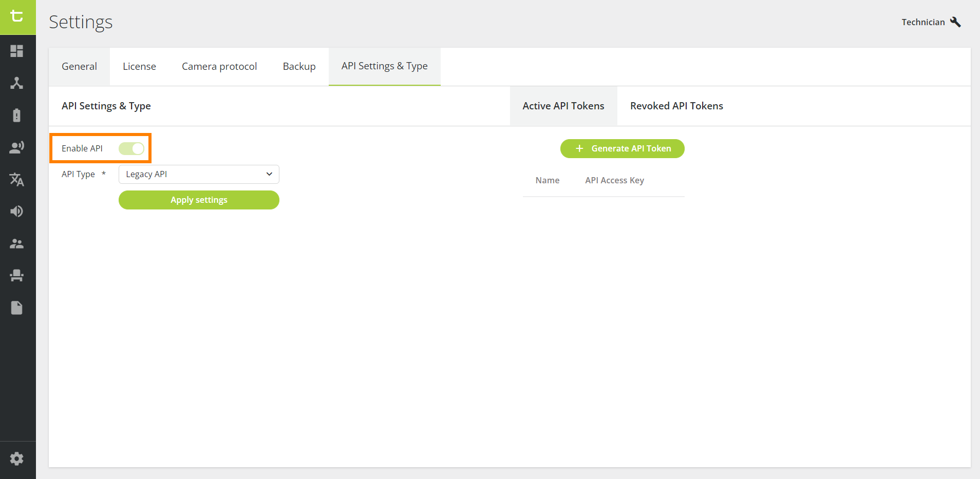Click the app logo at the top left

click(x=17, y=15)
